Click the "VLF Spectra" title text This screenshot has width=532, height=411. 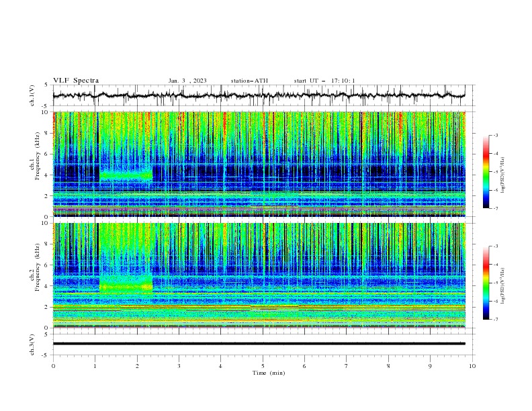click(76, 81)
